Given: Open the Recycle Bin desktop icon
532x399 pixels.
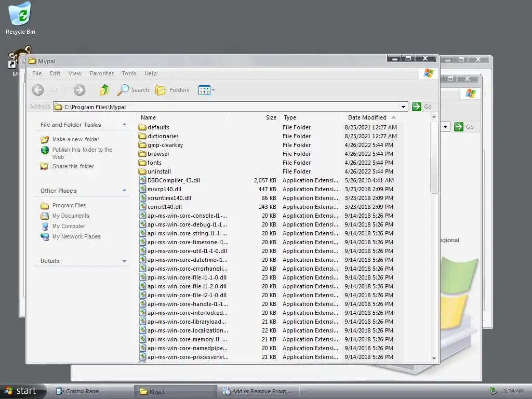Looking at the screenshot, I should coord(20,19).
